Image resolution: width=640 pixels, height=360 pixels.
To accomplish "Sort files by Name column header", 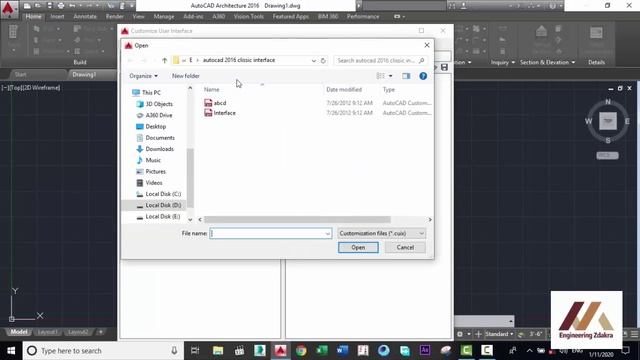I will pyautogui.click(x=211, y=89).
